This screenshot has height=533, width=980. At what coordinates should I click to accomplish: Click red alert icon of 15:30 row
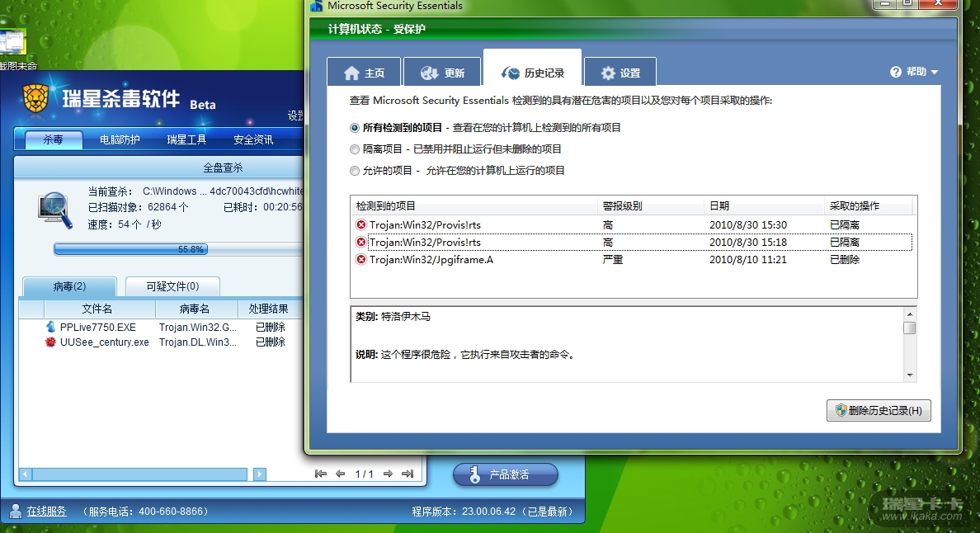(361, 224)
